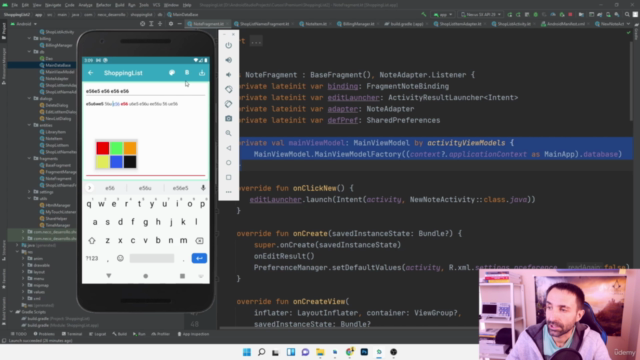Activate the emulator zoom magnifier
The height and width of the screenshot is (360, 640).
click(x=229, y=133)
